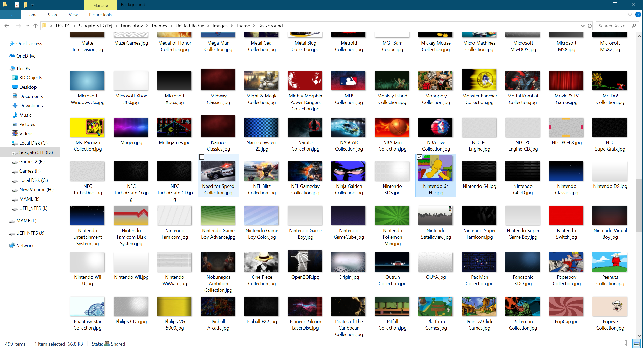Click the Unified Redux breadcrumb segment

click(x=190, y=26)
